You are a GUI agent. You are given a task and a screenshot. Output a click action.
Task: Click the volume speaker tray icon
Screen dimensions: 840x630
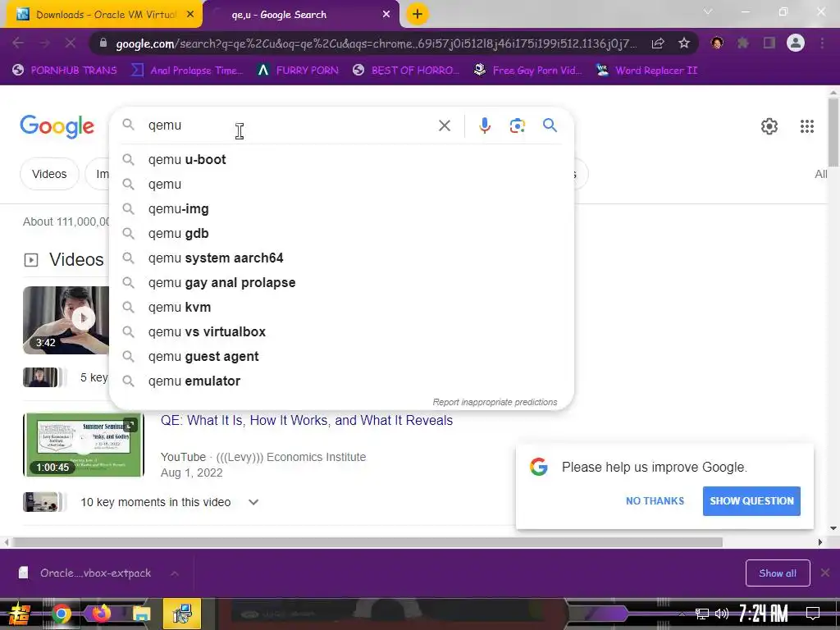[722, 614]
